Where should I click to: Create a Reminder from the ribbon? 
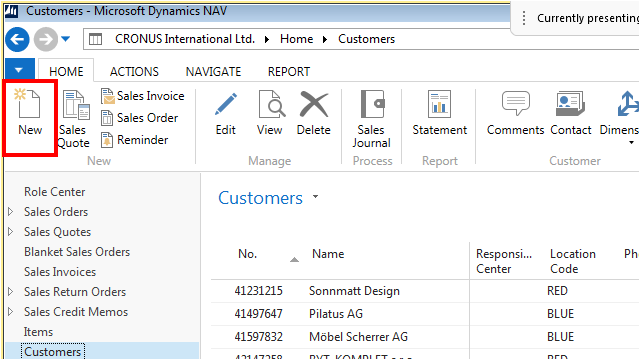pyautogui.click(x=134, y=140)
